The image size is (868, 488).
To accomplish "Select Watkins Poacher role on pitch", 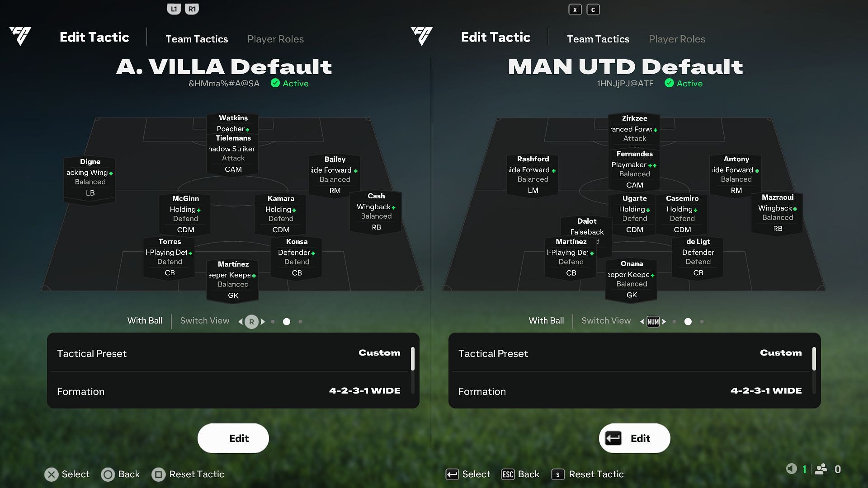I will click(x=233, y=123).
